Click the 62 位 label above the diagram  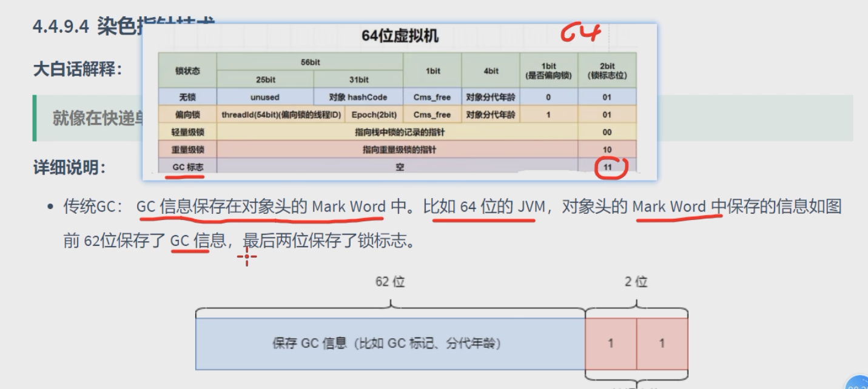coord(390,282)
